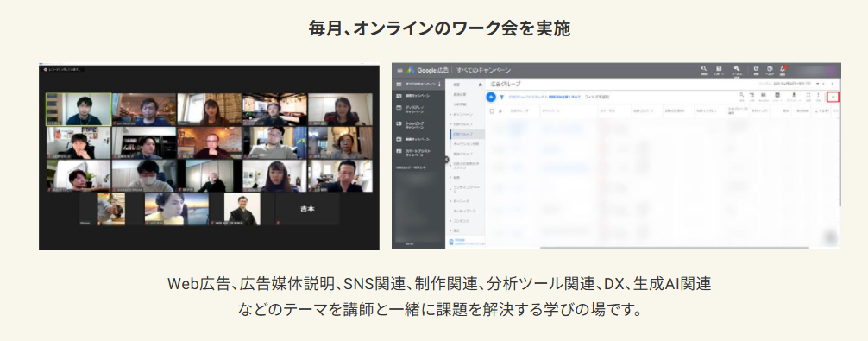Click the filter funnel icon

(501, 97)
